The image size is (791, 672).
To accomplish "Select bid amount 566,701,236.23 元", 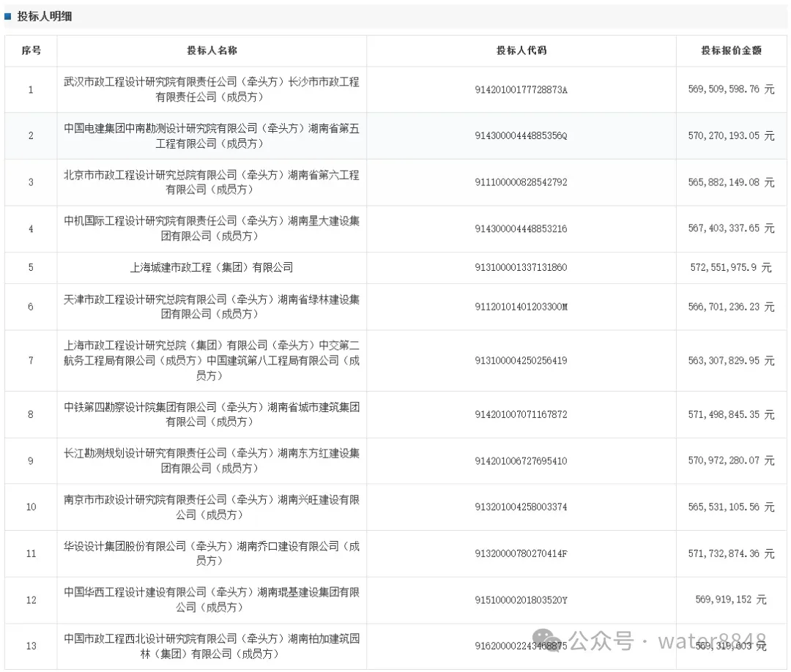I will point(731,307).
